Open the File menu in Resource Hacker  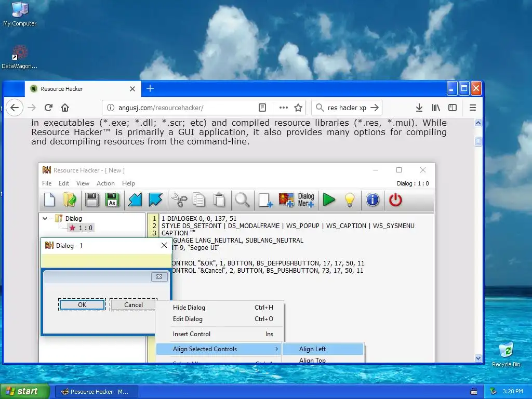pos(47,183)
